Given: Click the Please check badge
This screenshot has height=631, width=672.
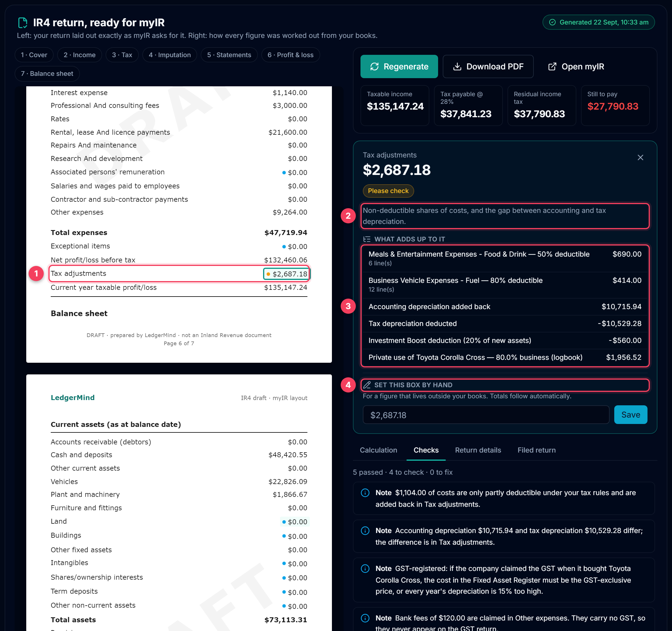Looking at the screenshot, I should [388, 191].
